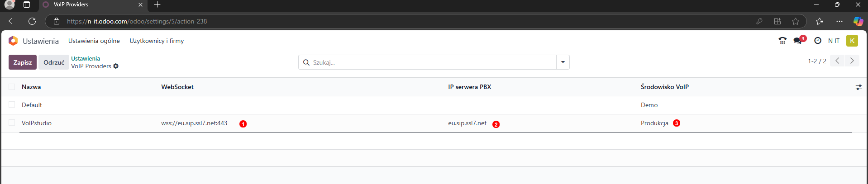Add page to favorites star icon
This screenshot has height=184, width=868.
pyautogui.click(x=796, y=21)
